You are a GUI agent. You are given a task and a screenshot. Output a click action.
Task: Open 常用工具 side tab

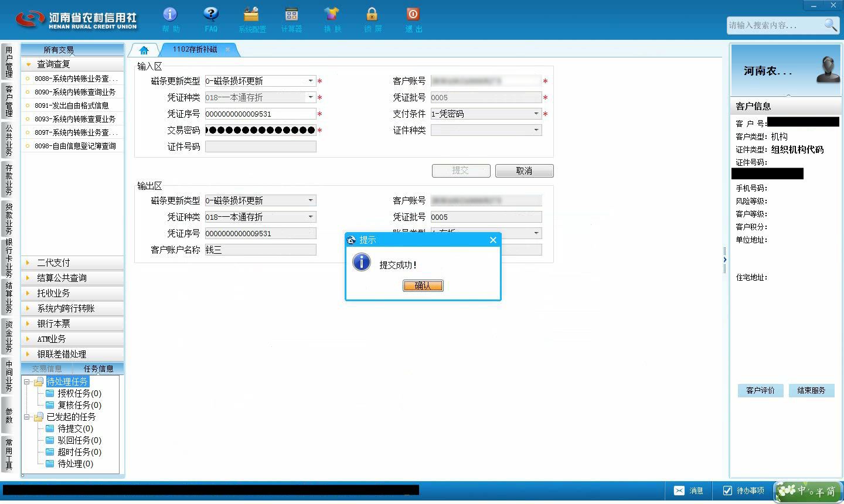(9, 454)
